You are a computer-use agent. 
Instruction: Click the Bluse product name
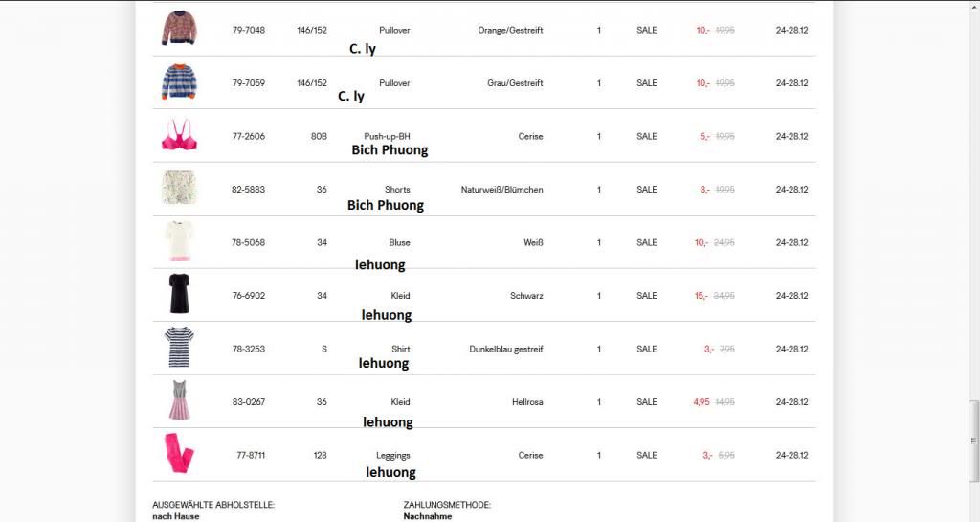[x=399, y=243]
